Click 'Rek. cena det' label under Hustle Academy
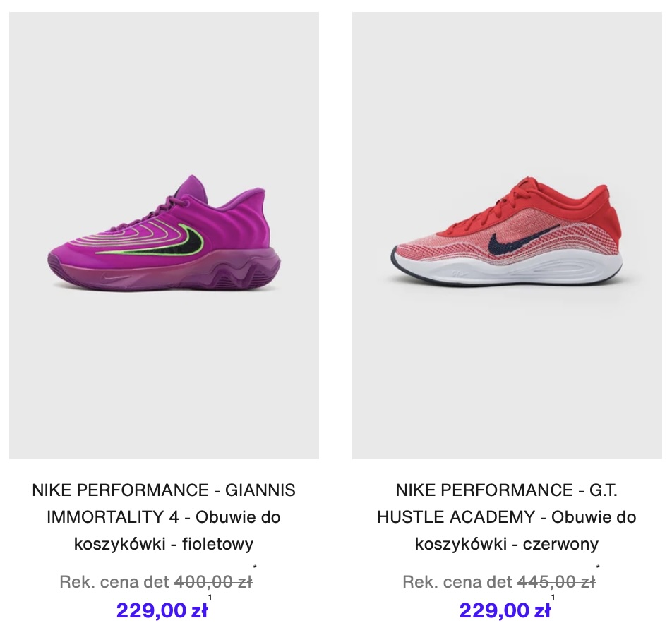The image size is (672, 635). 457,582
